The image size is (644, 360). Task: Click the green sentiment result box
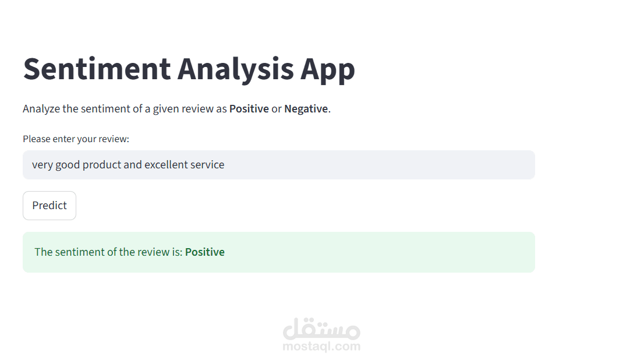(x=378, y=252)
